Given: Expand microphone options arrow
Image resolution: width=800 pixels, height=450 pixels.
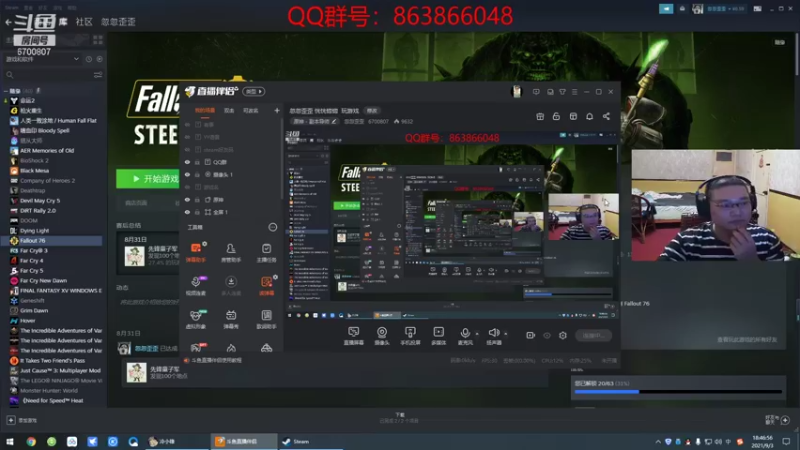Looking at the screenshot, I should tap(477, 334).
